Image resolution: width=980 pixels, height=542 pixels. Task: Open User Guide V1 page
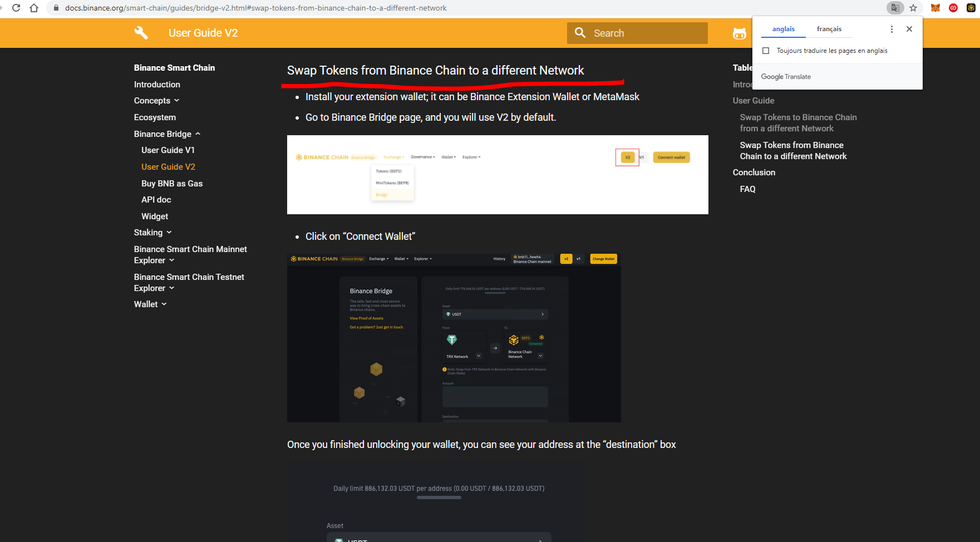pyautogui.click(x=168, y=150)
